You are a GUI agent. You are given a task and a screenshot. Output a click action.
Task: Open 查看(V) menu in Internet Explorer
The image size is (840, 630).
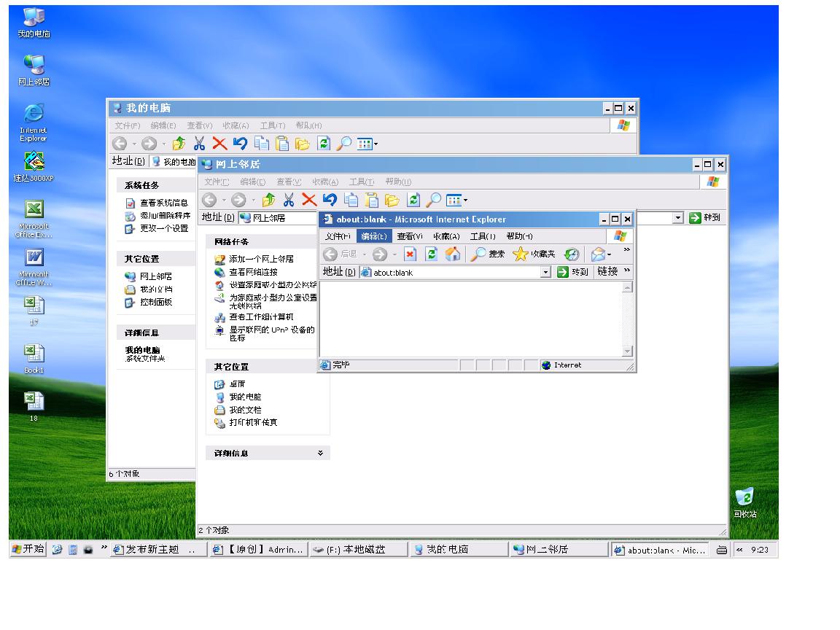410,236
